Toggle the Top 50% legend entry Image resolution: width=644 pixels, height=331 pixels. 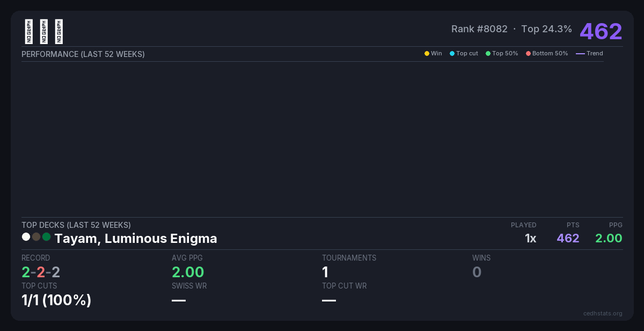coord(502,54)
